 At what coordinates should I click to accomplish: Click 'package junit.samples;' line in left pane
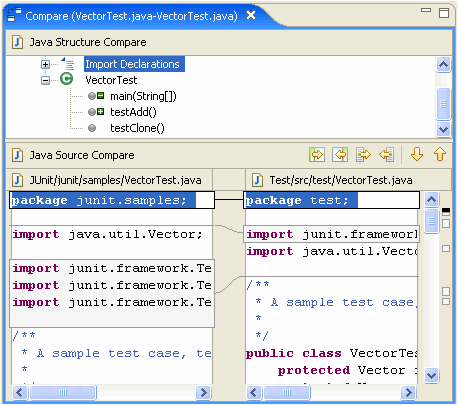(x=112, y=200)
